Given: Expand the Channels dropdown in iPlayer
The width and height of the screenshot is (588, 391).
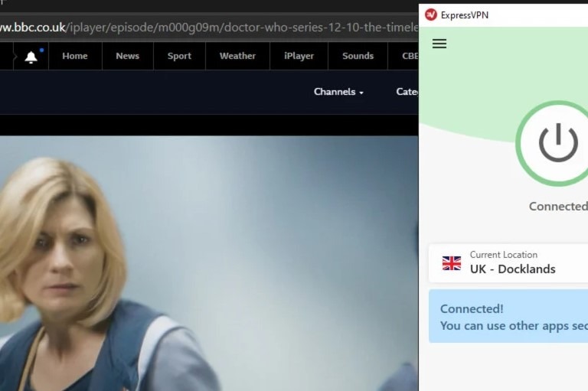Looking at the screenshot, I should [338, 92].
